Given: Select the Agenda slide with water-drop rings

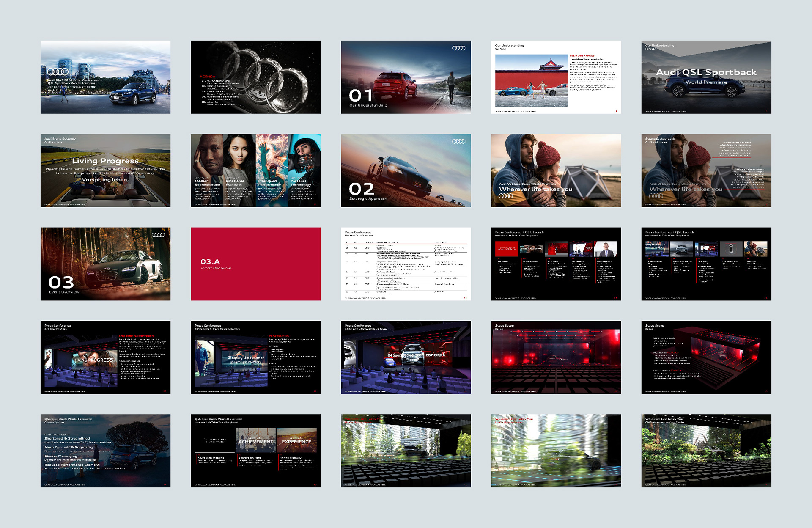Looking at the screenshot, I should click(x=255, y=77).
